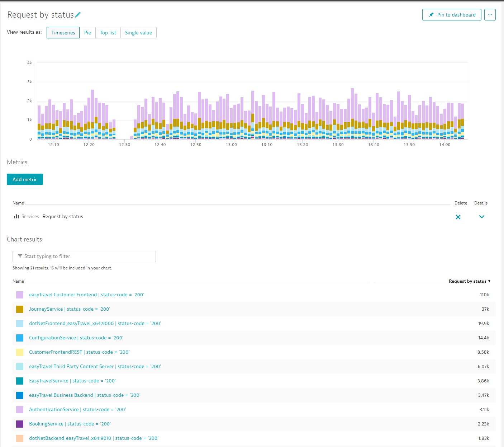Edit chart title with pencil icon
The height and width of the screenshot is (447, 504).
78,15
